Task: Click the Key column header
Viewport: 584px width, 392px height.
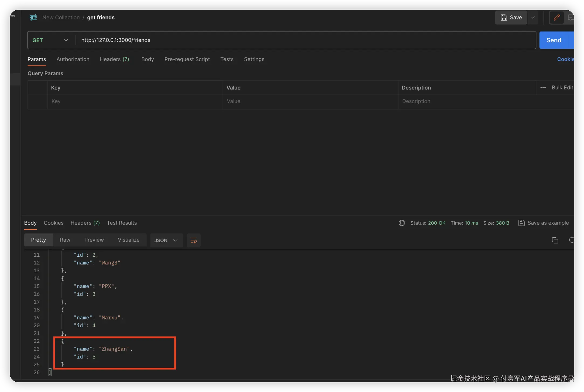Action: (x=56, y=88)
